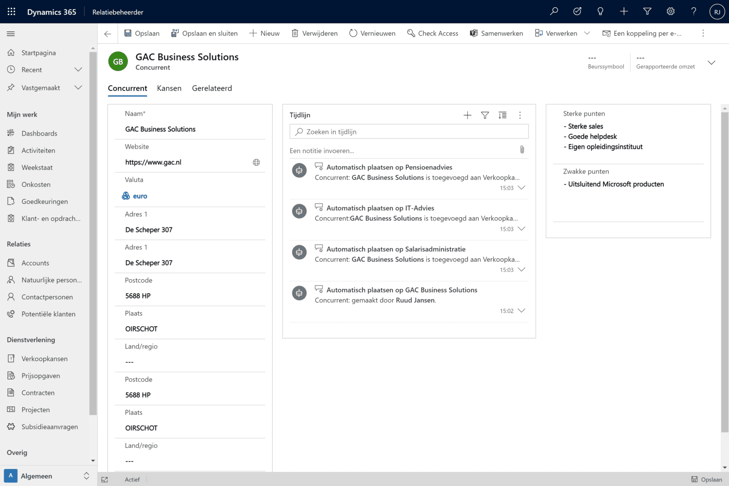
Task: Click Vernieuwen to refresh
Action: 372,33
